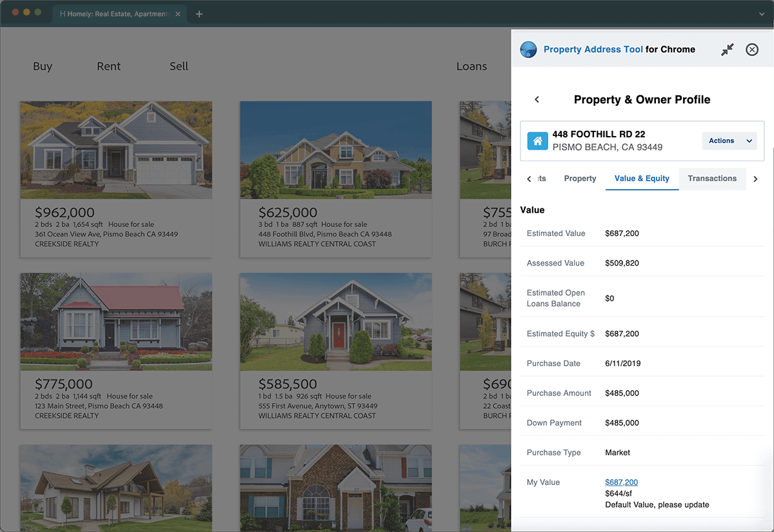The image size is (774, 532).
Task: Click the Estimated Open Loans Balance $0
Action: click(x=610, y=299)
